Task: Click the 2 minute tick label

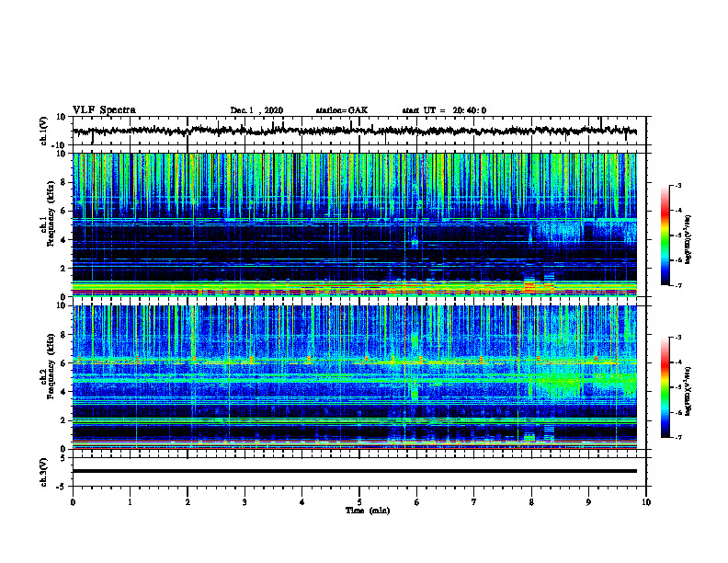Action: (188, 502)
